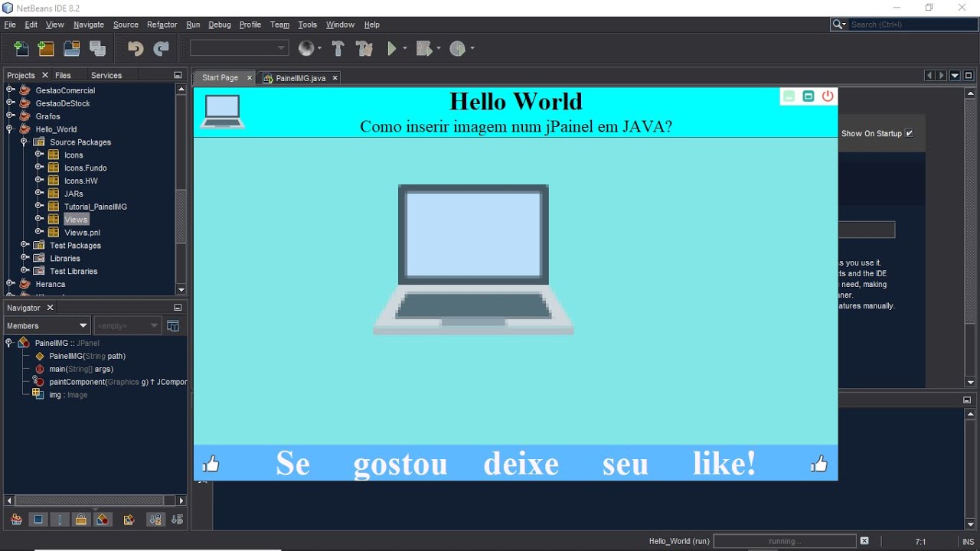Image resolution: width=980 pixels, height=551 pixels.
Task: Toggle the Show On Startup checkbox
Action: 910,133
